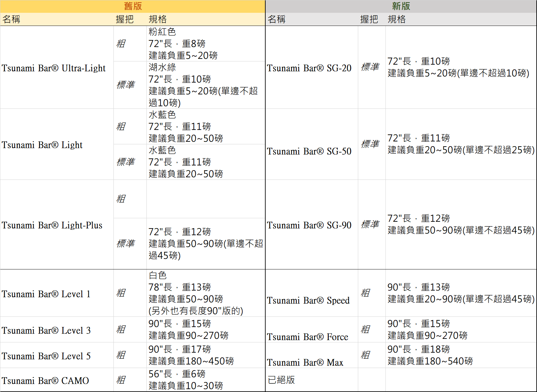Click the 水藍色 spec cell for 粗 grip Light
The image size is (537, 392).
[x=206, y=127]
